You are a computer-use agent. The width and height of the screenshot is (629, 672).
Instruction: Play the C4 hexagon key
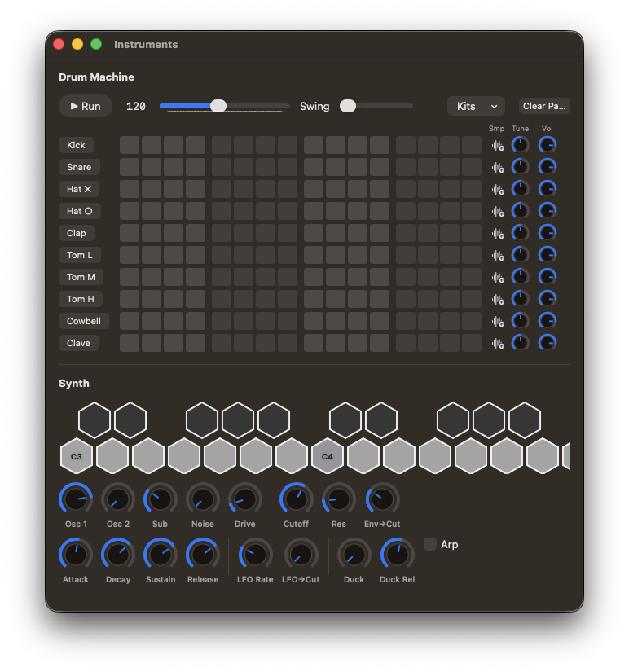pyautogui.click(x=328, y=456)
